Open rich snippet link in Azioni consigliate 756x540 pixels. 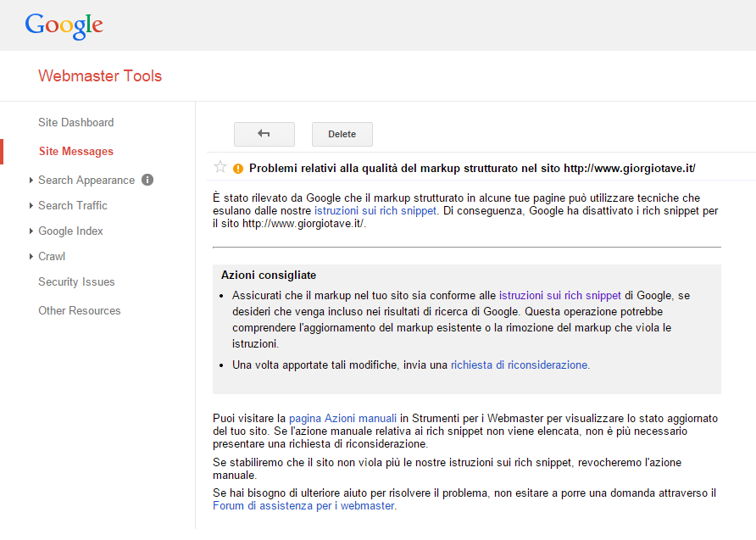(x=559, y=295)
